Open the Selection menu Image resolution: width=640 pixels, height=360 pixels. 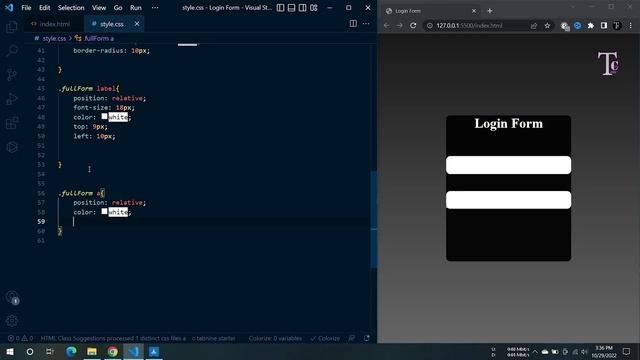(71, 8)
